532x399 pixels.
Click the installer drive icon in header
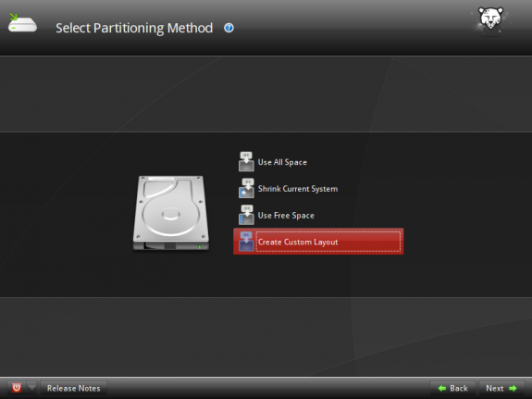pyautogui.click(x=22, y=23)
